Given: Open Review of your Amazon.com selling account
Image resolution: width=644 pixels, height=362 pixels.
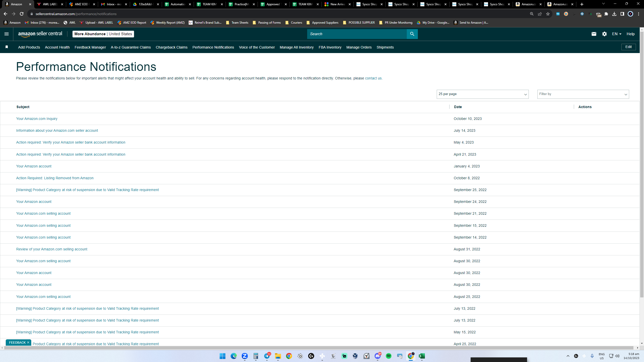Looking at the screenshot, I should click(x=52, y=249).
